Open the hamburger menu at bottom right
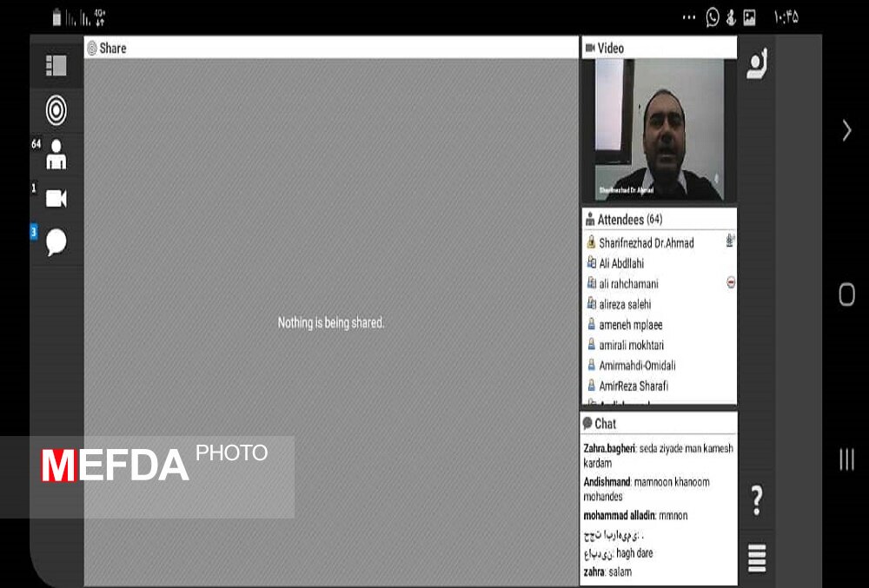 pyautogui.click(x=756, y=558)
